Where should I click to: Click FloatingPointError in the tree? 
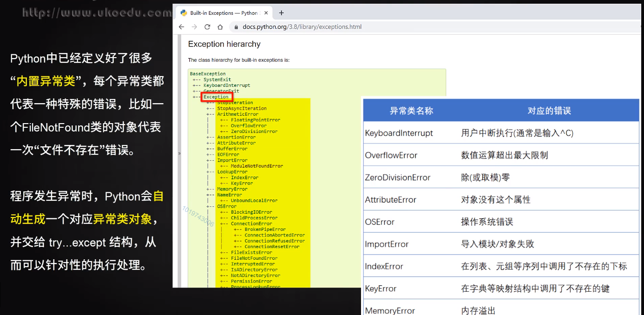[256, 120]
